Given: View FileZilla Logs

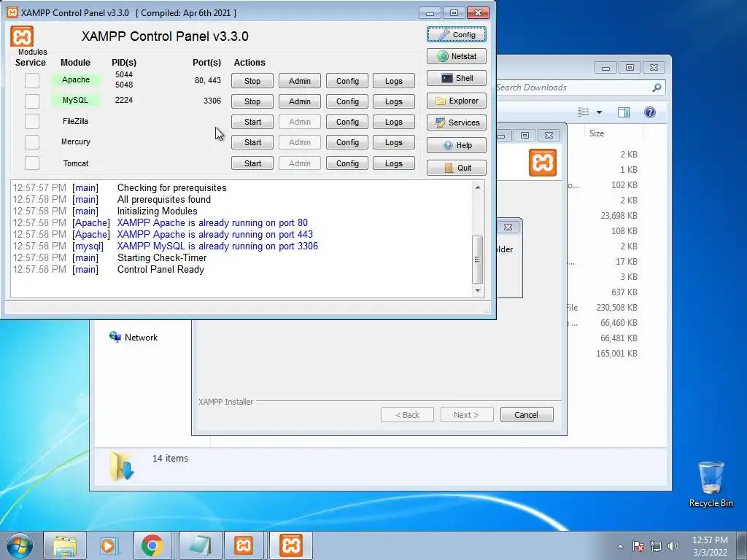Looking at the screenshot, I should tap(394, 122).
